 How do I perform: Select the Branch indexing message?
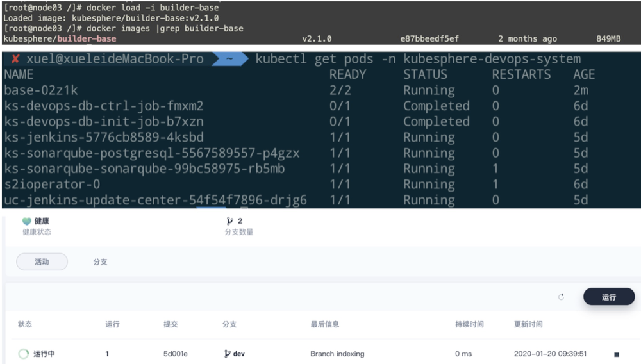(337, 354)
